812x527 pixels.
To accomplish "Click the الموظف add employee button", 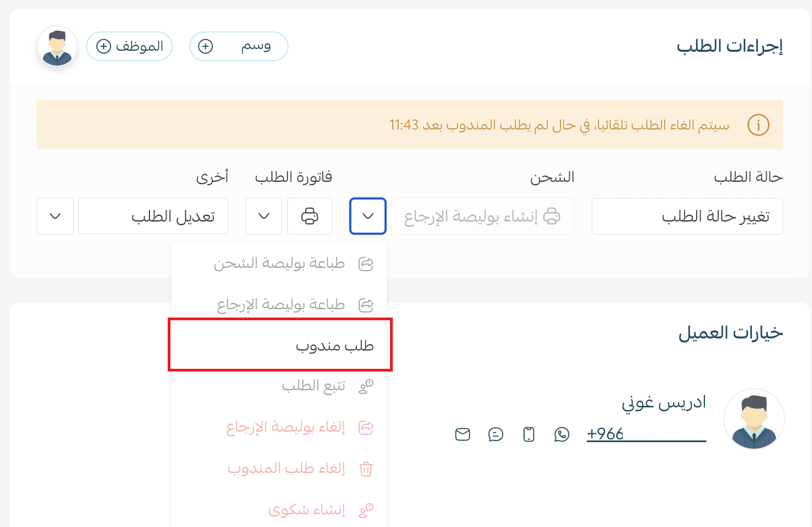I will pos(130,46).
